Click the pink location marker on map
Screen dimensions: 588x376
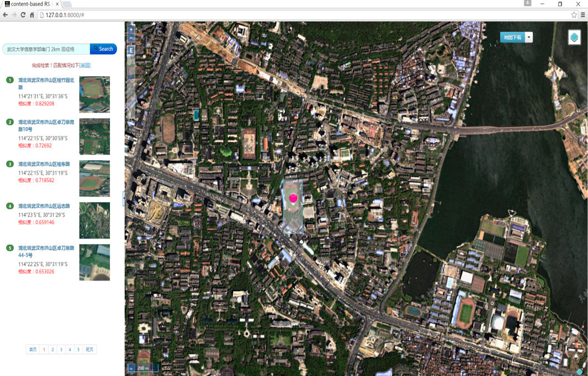(293, 198)
